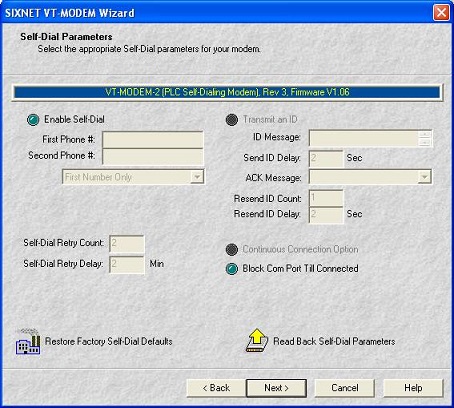This screenshot has height=408, width=454.
Task: Cancel the wizard
Action: pos(345,388)
